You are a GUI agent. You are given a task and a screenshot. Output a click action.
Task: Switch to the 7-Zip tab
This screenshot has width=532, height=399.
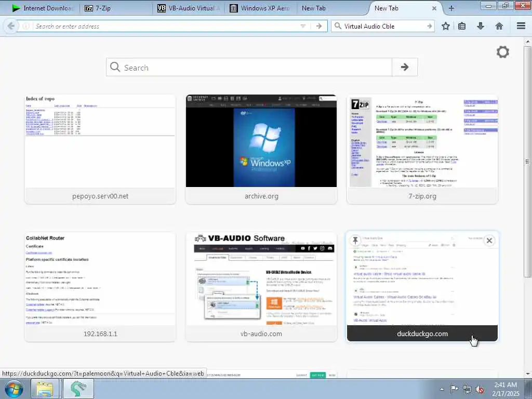(115, 8)
